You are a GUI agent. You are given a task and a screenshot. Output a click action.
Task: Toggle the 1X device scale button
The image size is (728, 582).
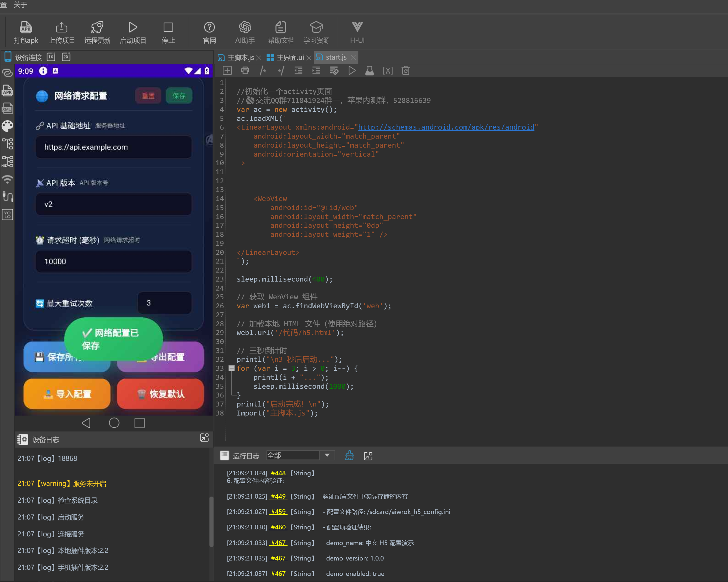coord(51,57)
